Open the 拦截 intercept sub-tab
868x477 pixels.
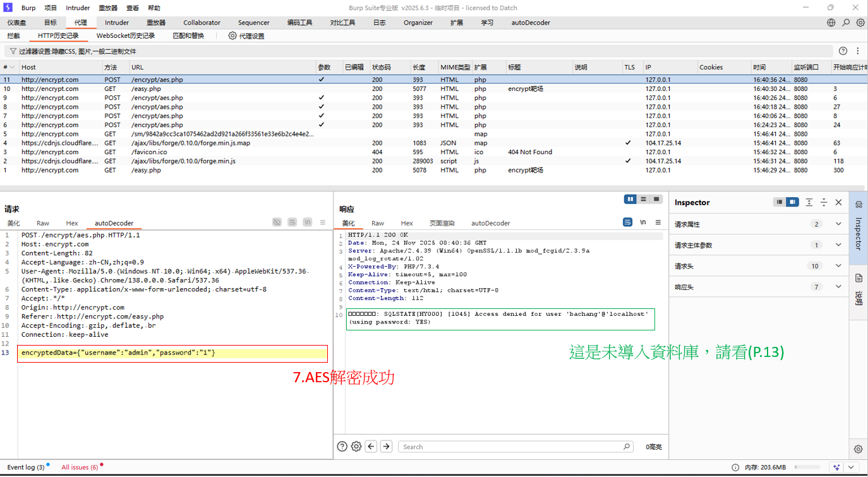coord(13,36)
